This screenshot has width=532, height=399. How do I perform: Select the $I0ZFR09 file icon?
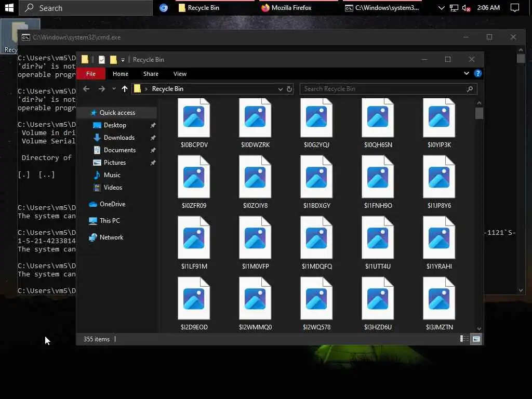pyautogui.click(x=194, y=177)
